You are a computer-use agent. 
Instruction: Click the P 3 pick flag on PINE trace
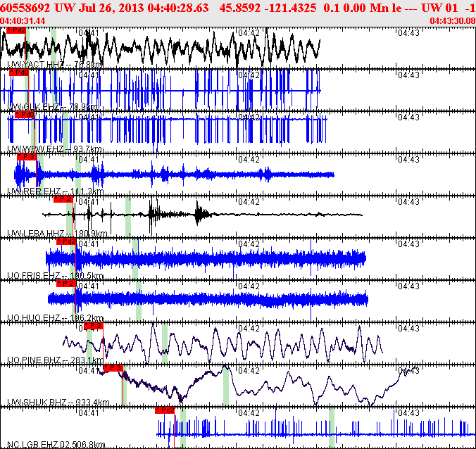(x=94, y=326)
